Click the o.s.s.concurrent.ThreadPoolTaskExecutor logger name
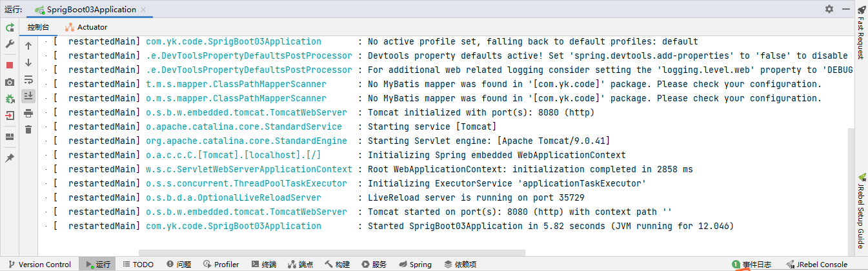Image resolution: width=868 pixels, height=271 pixels. [247, 183]
